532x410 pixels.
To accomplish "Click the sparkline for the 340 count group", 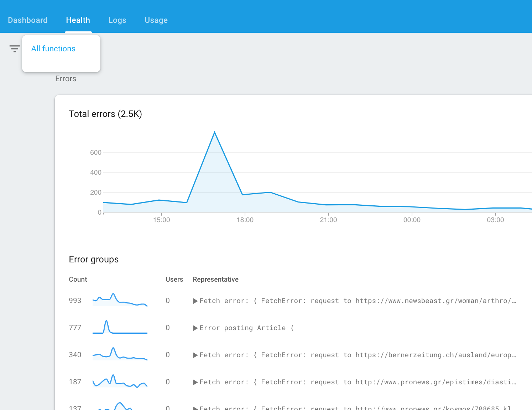I will pos(120,354).
